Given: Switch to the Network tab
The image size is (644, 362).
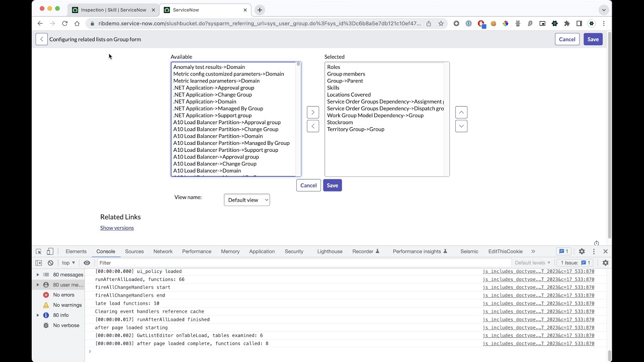Looking at the screenshot, I should (x=163, y=251).
